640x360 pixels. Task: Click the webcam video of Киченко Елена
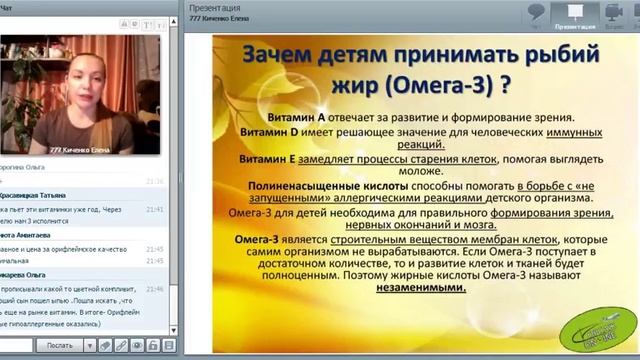coord(80,94)
